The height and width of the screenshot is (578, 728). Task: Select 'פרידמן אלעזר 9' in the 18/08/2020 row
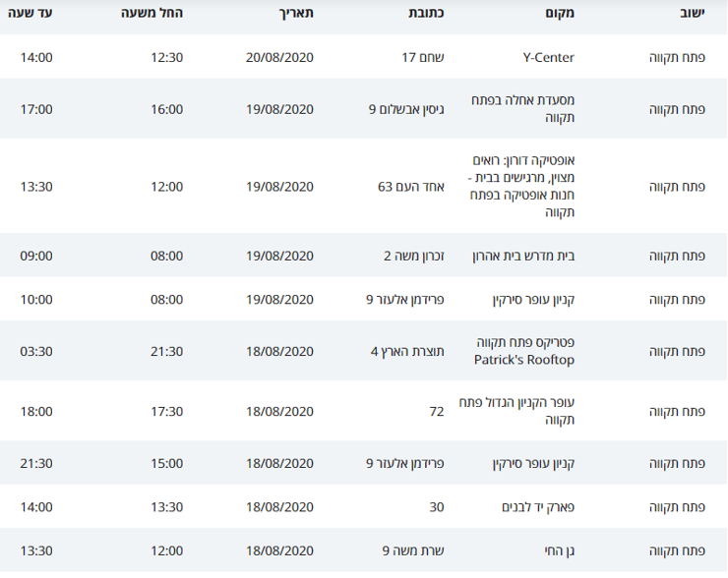(x=405, y=463)
